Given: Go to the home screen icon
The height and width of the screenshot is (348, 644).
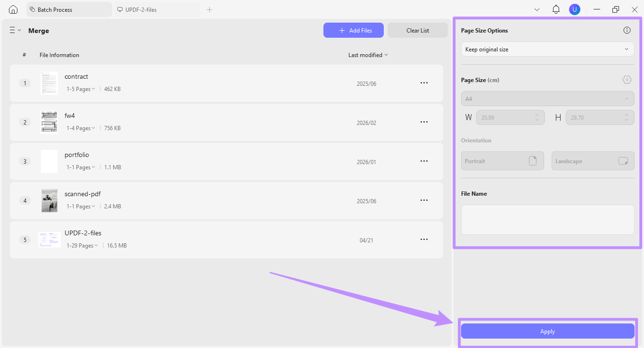Looking at the screenshot, I should [x=13, y=9].
